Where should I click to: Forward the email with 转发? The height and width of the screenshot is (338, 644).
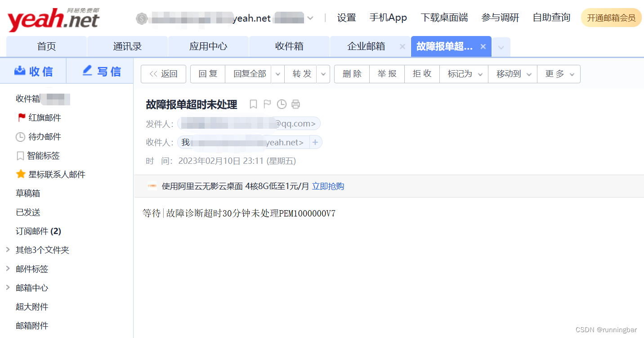point(302,74)
